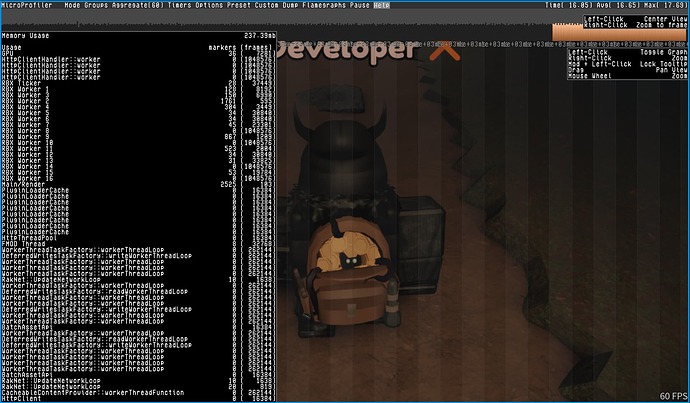The width and height of the screenshot is (690, 403).
Task: Select the RBX Worker 5 row
Action: click(x=139, y=113)
